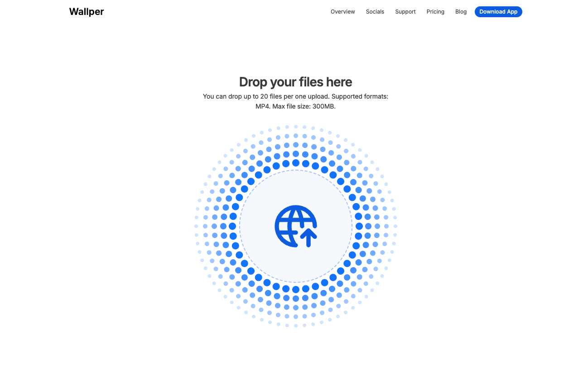Click the light area left of the globe icon
Screen dimensions: 588x371
click(x=257, y=226)
